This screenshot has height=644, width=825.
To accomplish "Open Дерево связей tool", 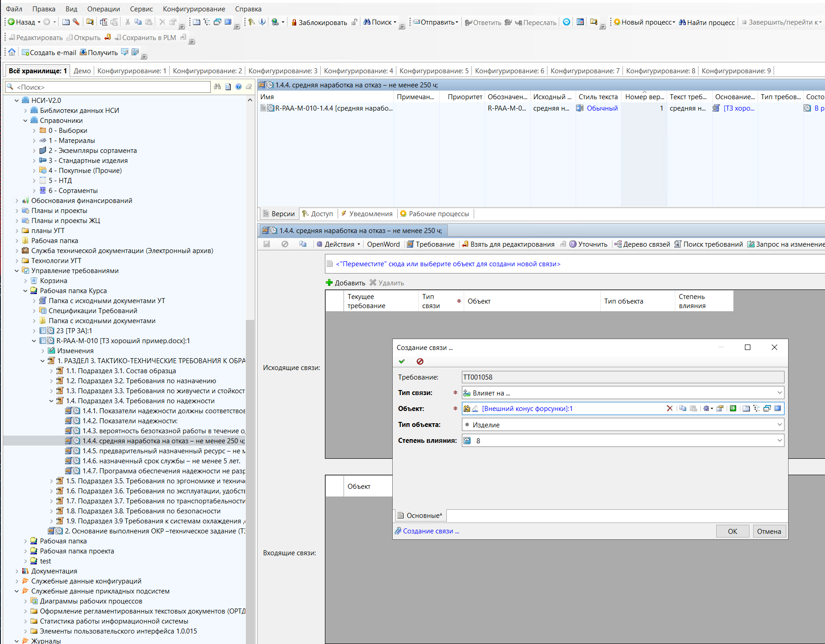I will (642, 244).
